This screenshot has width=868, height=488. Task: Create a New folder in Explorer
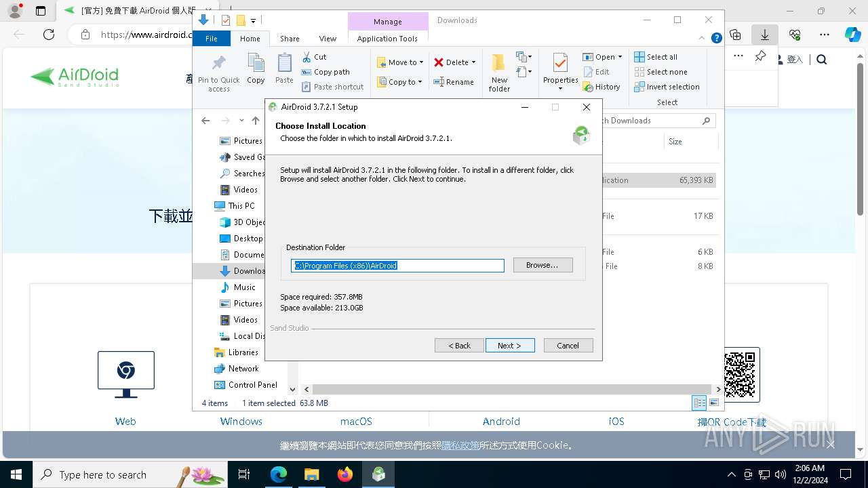point(499,73)
